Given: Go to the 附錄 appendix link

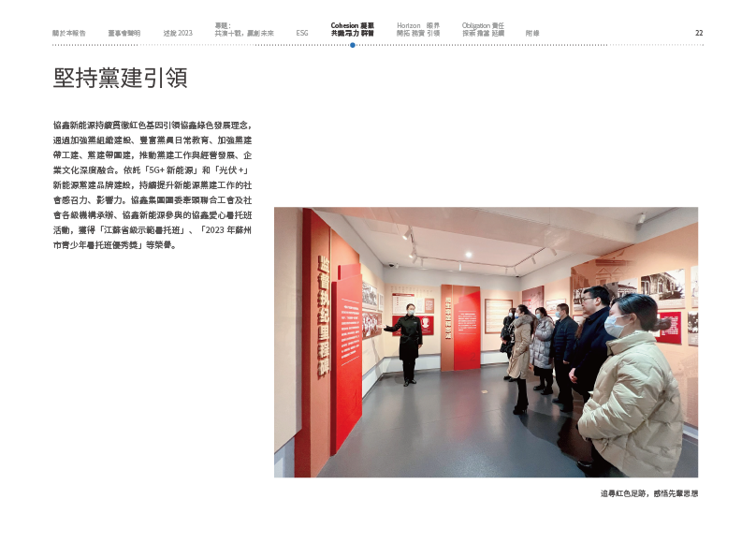Looking at the screenshot, I should pos(533,33).
